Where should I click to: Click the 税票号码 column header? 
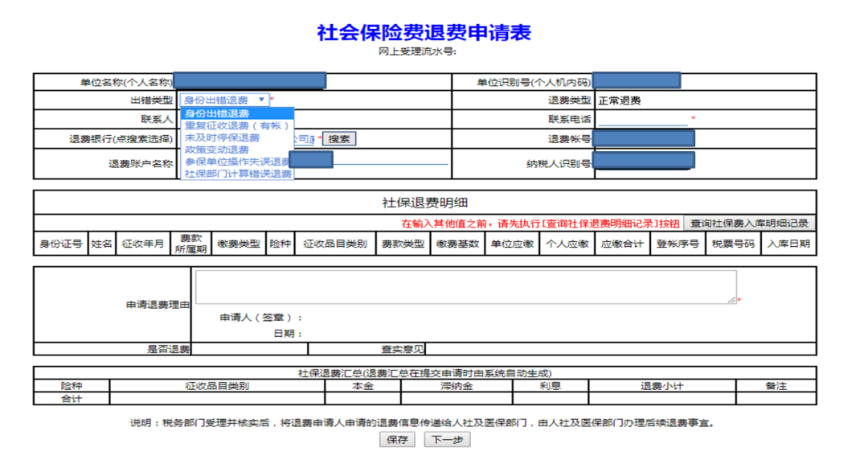pyautogui.click(x=733, y=244)
